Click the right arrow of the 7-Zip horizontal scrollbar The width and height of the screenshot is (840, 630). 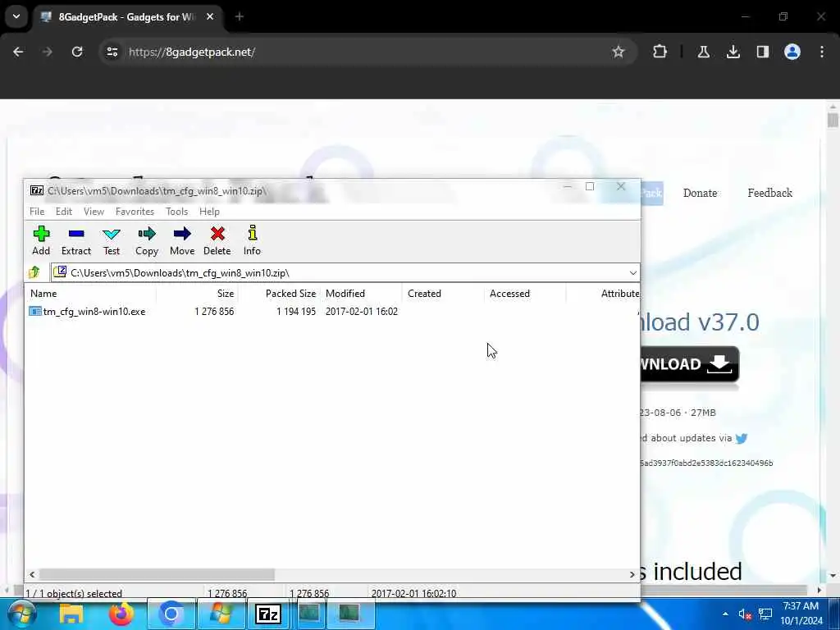click(632, 574)
